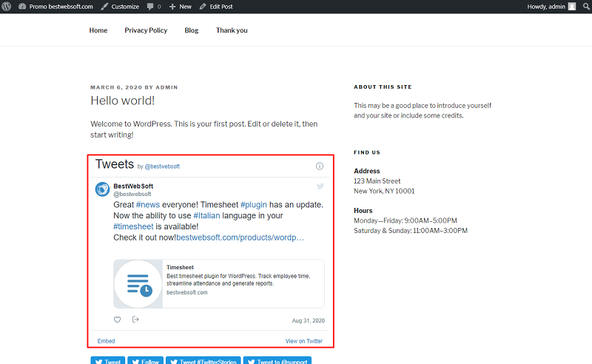Click Edit Post in the admin bar
Screen dimensions: 592x364
click(x=221, y=7)
